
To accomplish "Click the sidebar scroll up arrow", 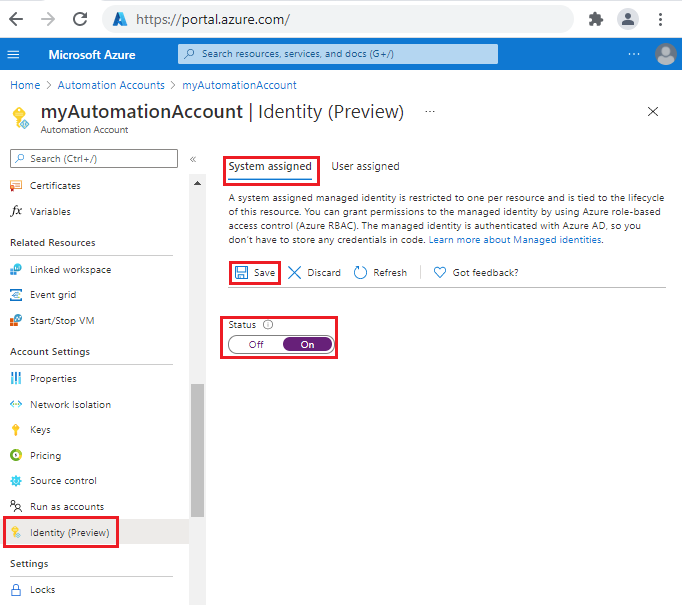I will coord(197,183).
